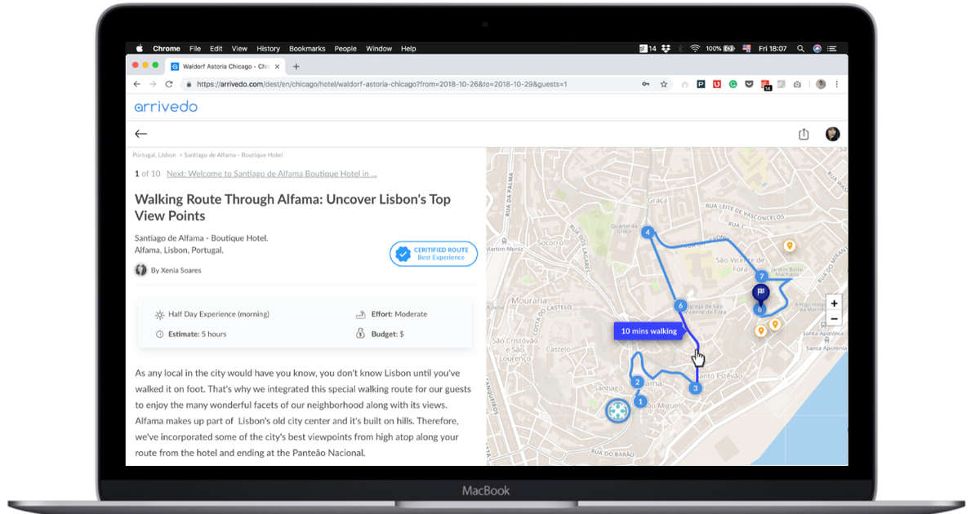This screenshot has width=980, height=514.
Task: Open the Bookmarks menu in menu bar
Action: click(x=307, y=49)
